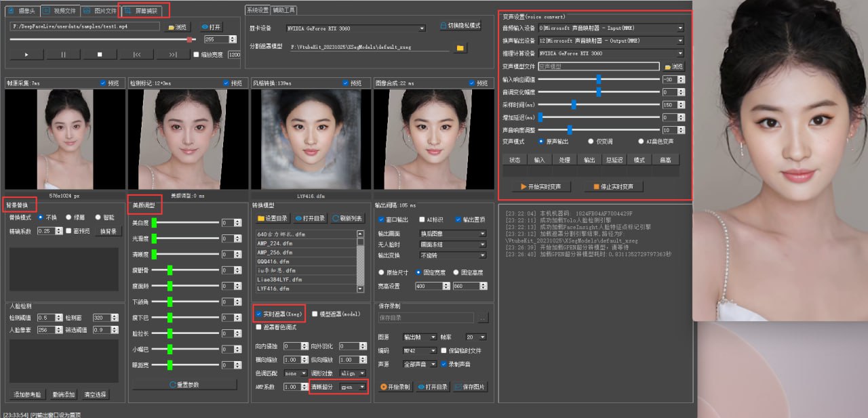Click the 美白度 slider track

tap(186, 222)
